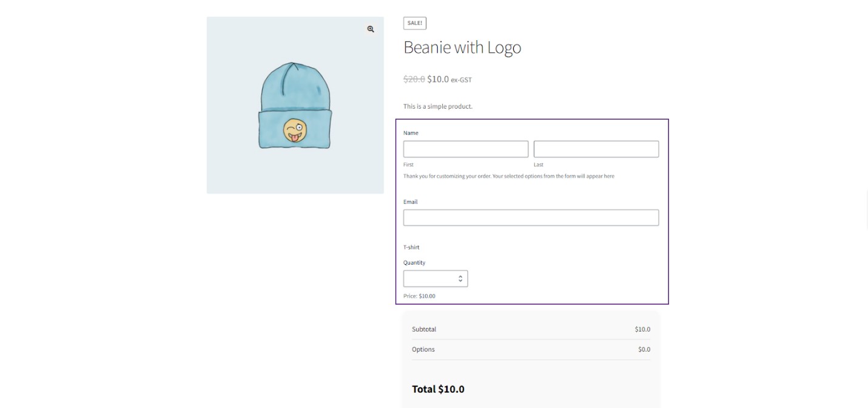Select the SALE! badge

pos(414,23)
